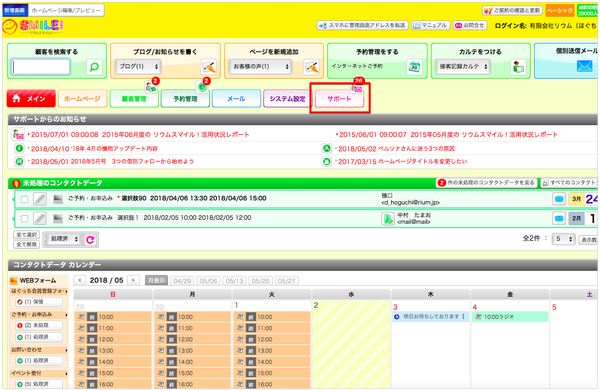Open the 処理済 status dropdown
Screen dimensions: 600x391
(x=63, y=239)
